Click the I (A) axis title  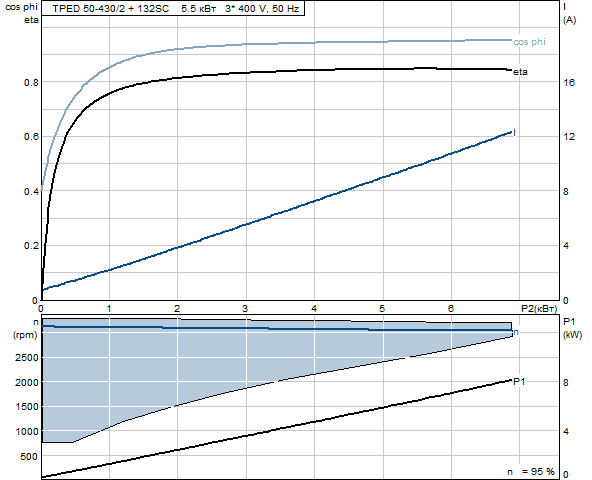point(569,13)
